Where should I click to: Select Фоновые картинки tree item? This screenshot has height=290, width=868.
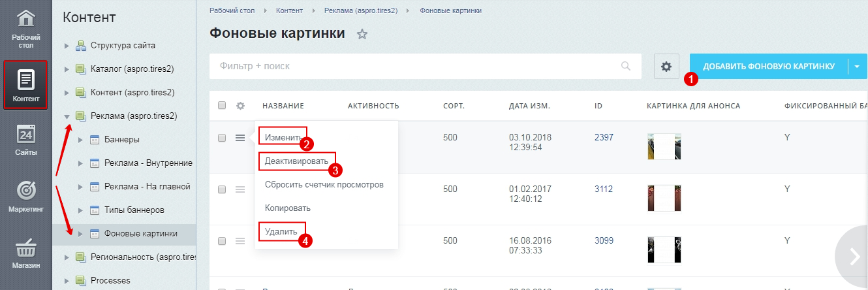140,233
